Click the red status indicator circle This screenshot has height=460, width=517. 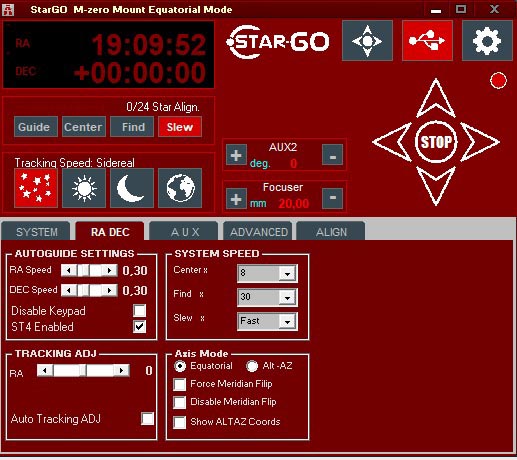(x=498, y=81)
